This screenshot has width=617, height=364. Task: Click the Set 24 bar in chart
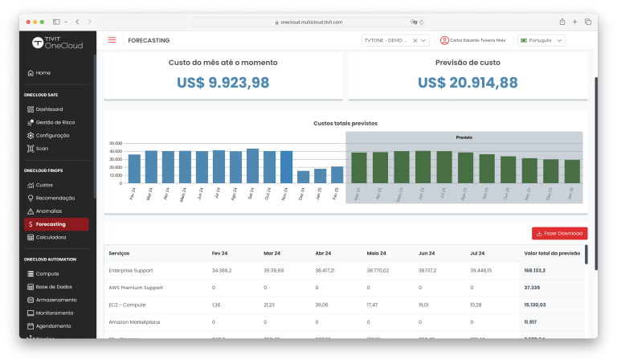pos(252,166)
